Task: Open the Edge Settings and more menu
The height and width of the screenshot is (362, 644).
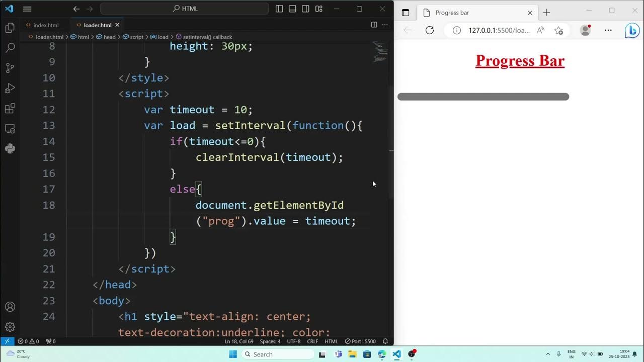Action: click(x=608, y=30)
